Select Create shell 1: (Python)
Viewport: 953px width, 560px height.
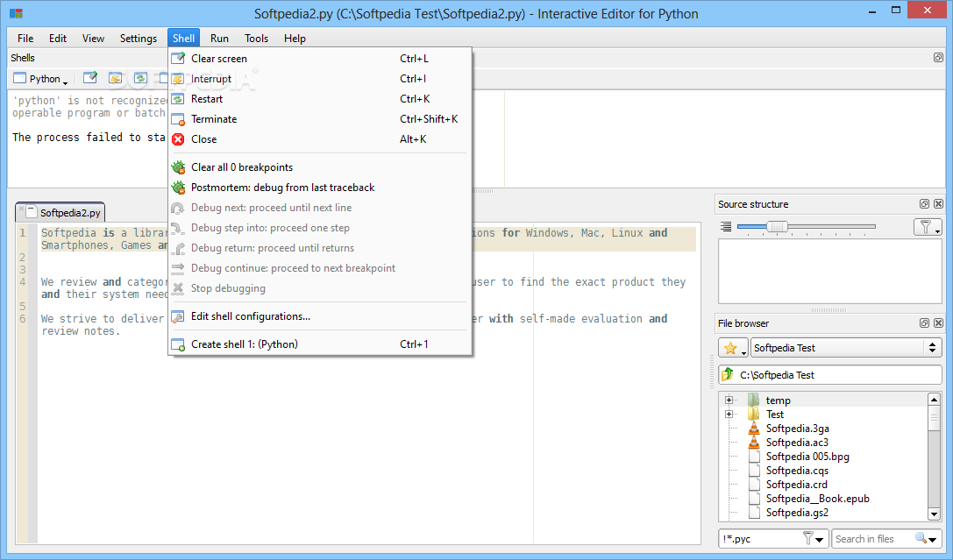tap(320, 344)
